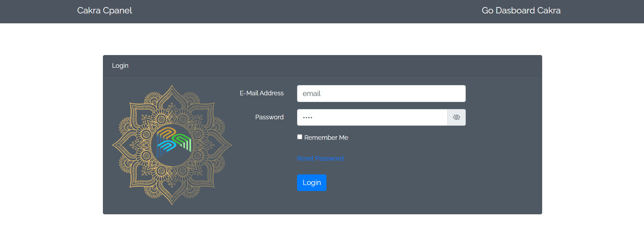Enable the Remember Me checkbox

(300, 137)
